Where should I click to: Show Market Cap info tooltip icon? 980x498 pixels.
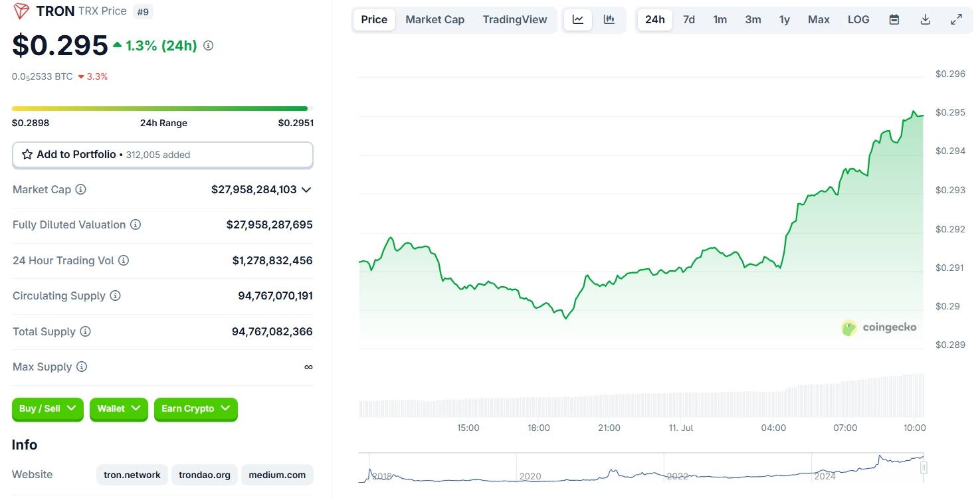pyautogui.click(x=80, y=189)
